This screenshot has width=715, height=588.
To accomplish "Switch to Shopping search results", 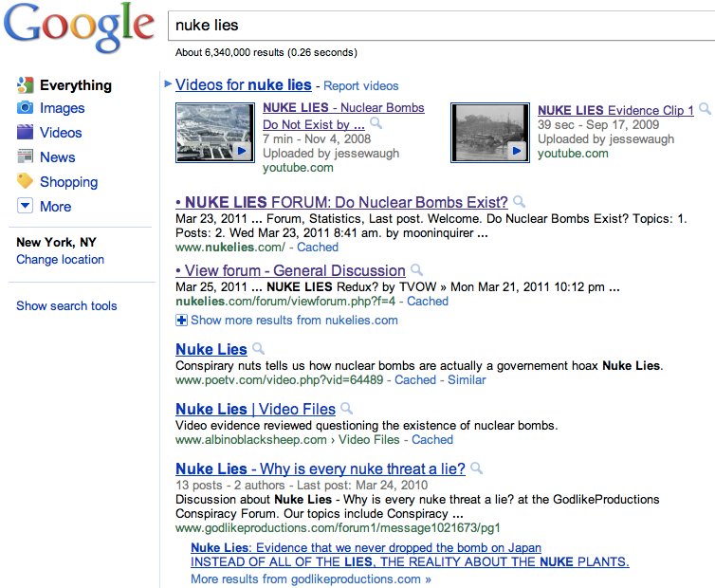I will (x=69, y=182).
